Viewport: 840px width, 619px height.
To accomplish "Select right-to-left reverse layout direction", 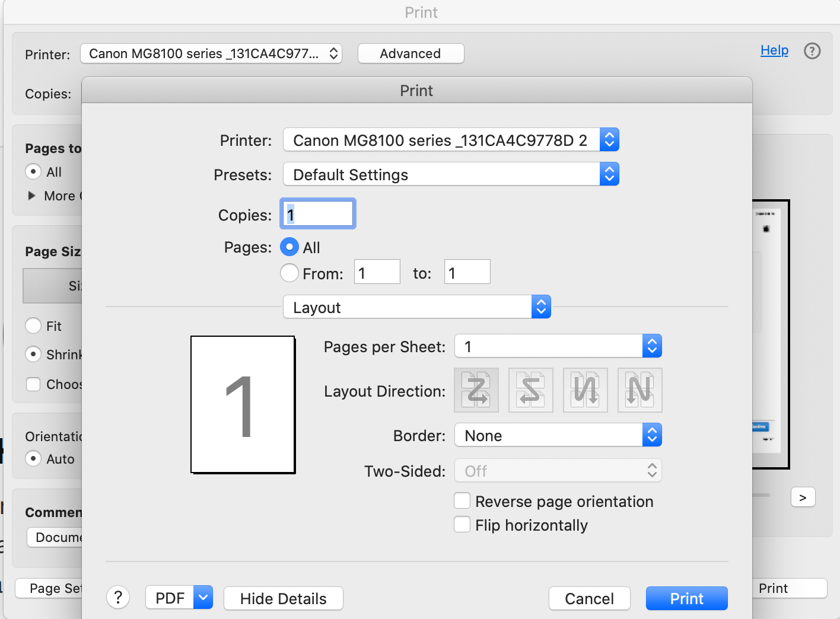I will point(530,390).
